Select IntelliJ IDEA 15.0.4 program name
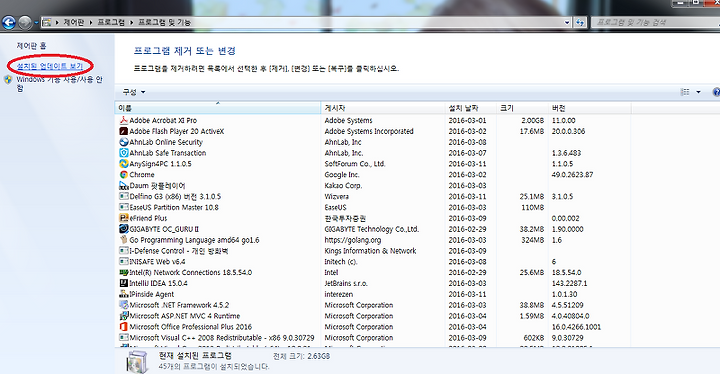720x374 pixels. [158, 283]
